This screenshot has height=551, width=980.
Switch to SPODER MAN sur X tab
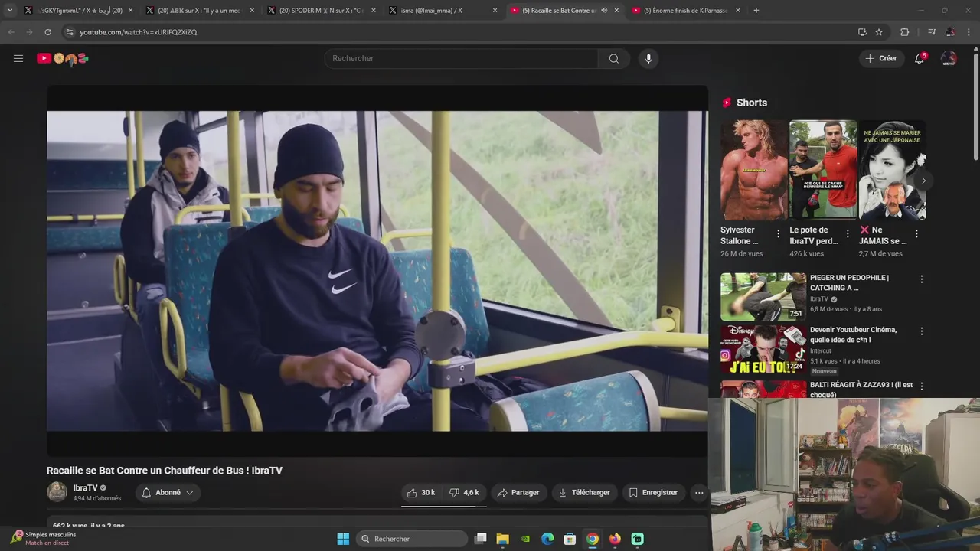point(321,11)
